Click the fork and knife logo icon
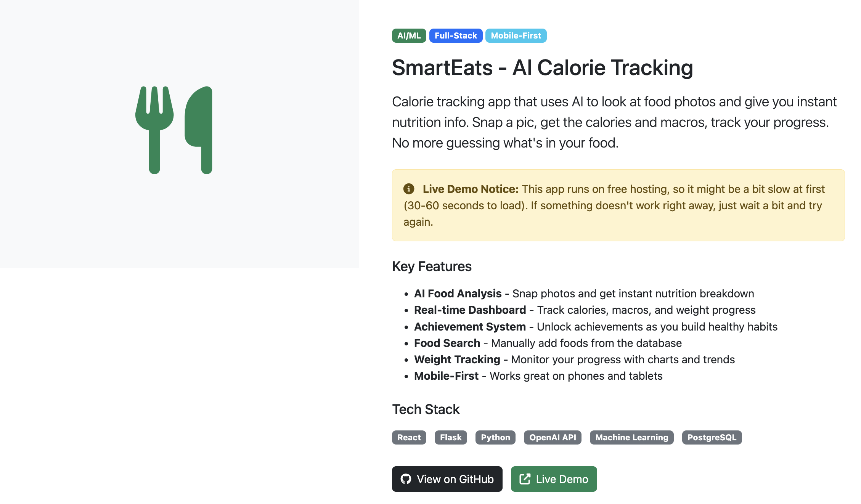The width and height of the screenshot is (861, 504). pyautogui.click(x=174, y=130)
